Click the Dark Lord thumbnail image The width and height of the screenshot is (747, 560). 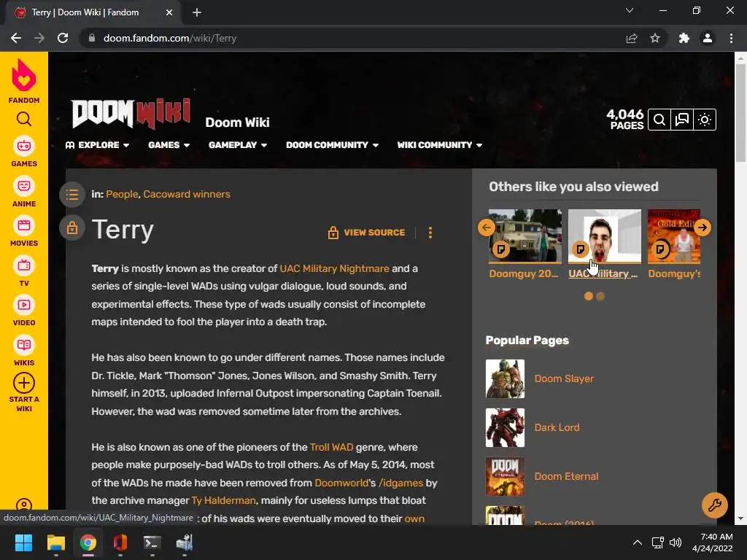[505, 427]
